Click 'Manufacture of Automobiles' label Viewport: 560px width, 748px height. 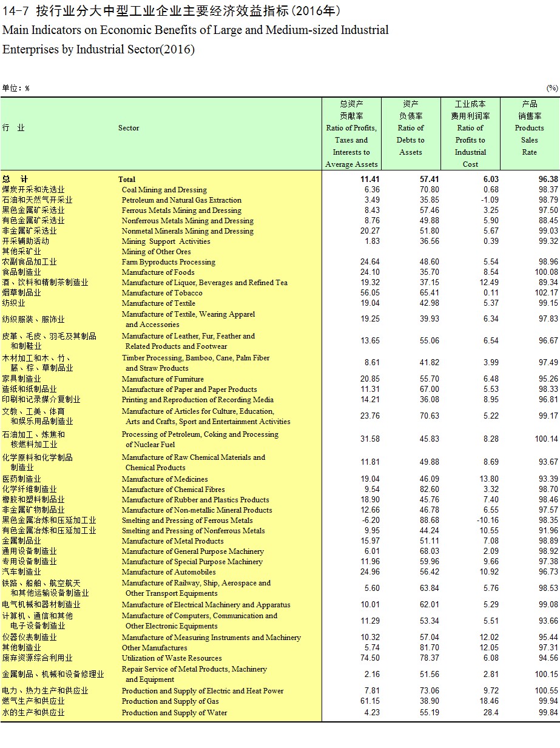(x=169, y=572)
